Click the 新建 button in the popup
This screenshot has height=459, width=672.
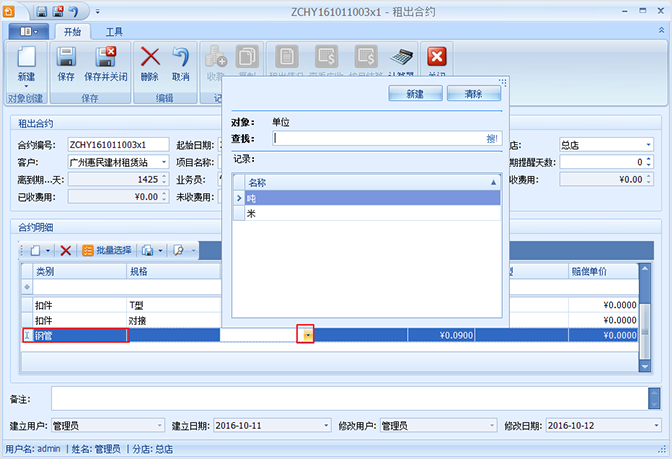(414, 93)
